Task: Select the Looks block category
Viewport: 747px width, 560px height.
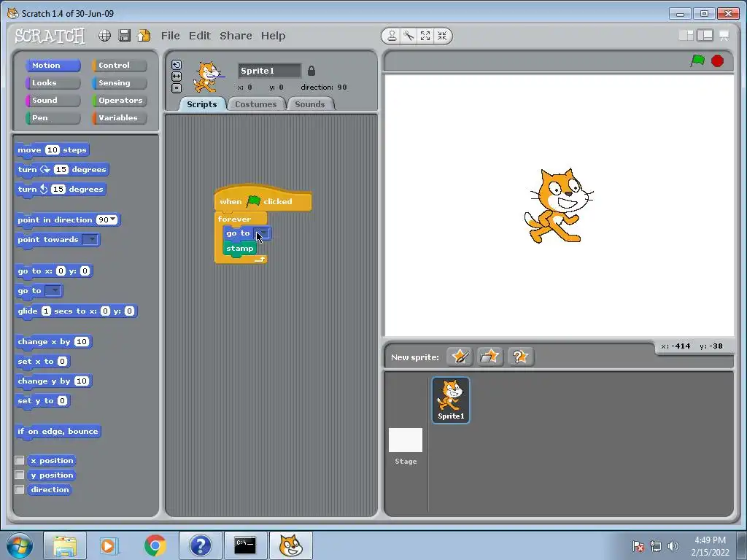Action: 53,83
